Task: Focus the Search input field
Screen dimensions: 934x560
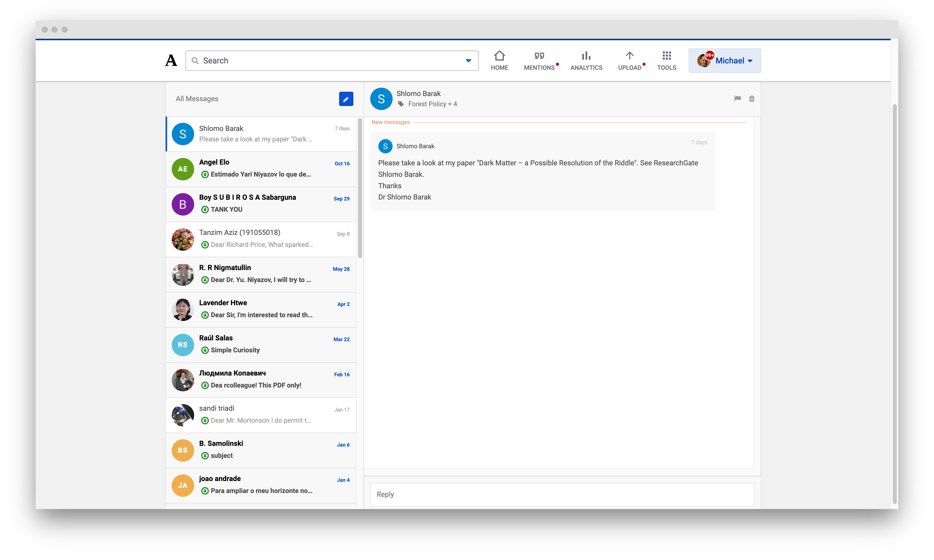Action: 332,60
